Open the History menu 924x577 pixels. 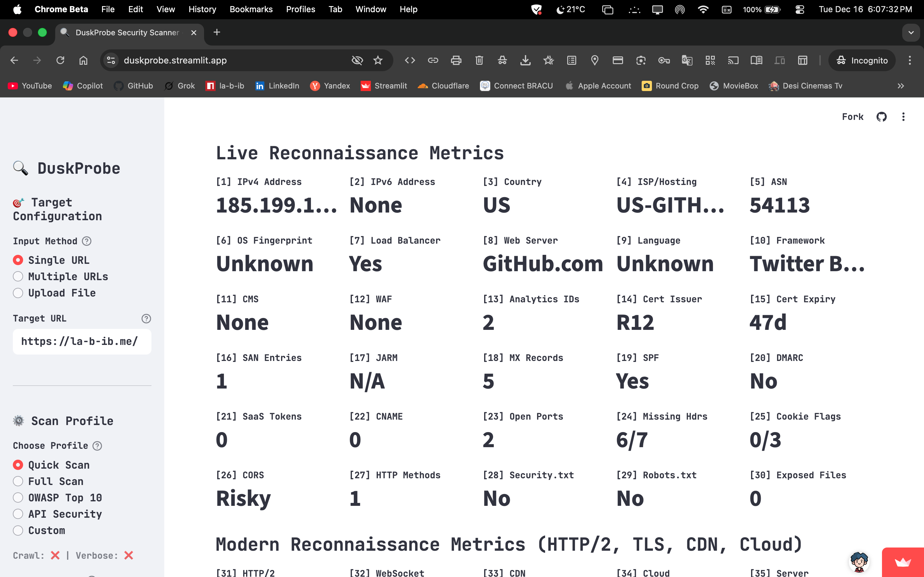pos(202,9)
